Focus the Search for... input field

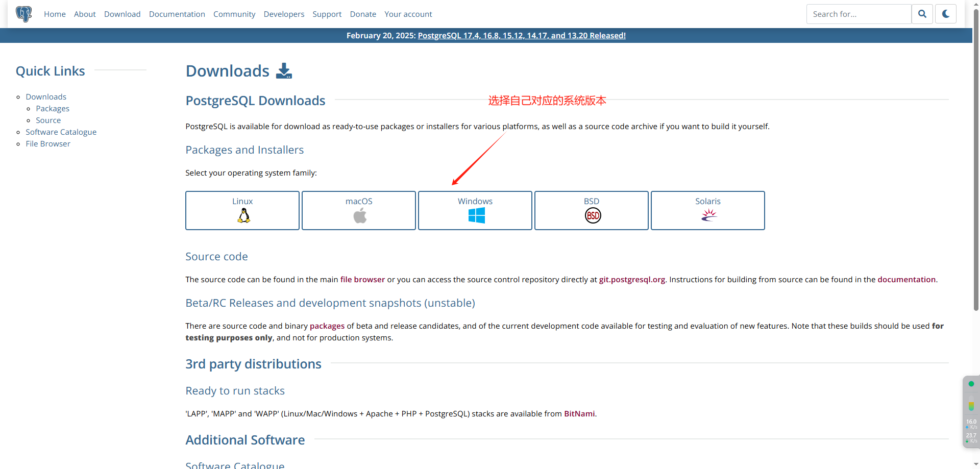(859, 14)
